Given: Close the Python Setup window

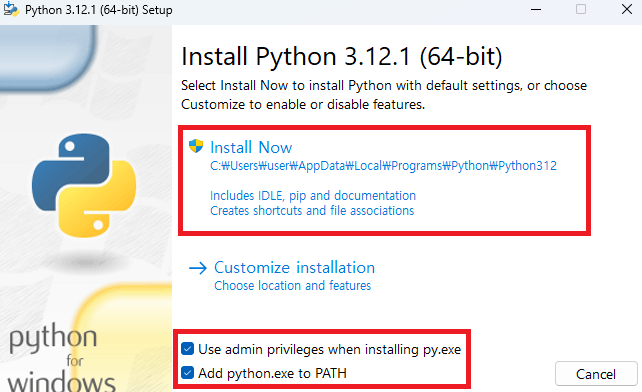Looking at the screenshot, I should (x=626, y=9).
